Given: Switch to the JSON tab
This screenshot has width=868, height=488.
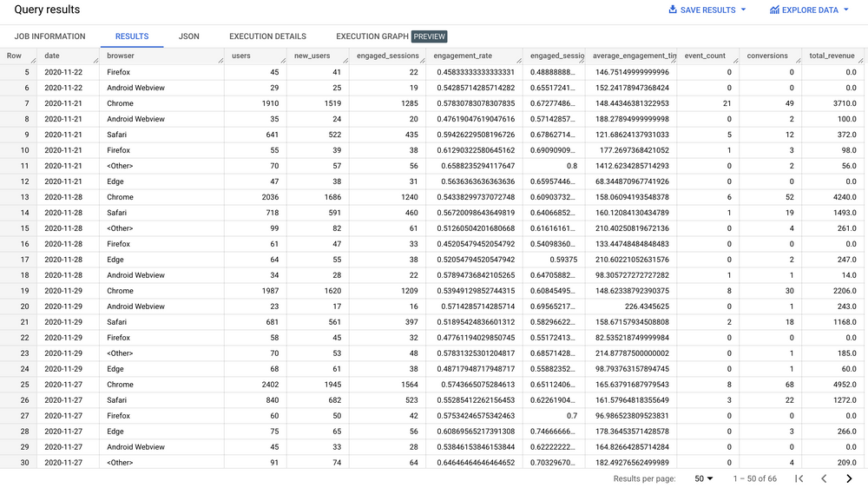Looking at the screenshot, I should (188, 36).
